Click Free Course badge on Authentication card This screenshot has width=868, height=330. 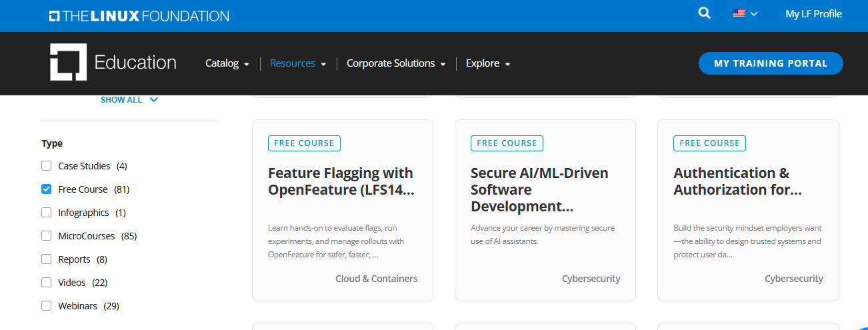click(x=709, y=143)
